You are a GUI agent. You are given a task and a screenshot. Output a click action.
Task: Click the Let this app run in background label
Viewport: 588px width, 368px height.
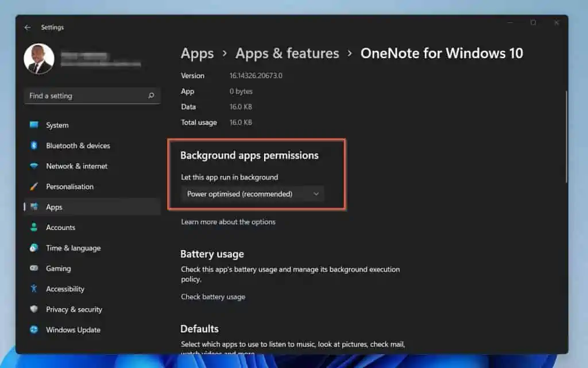click(x=230, y=177)
